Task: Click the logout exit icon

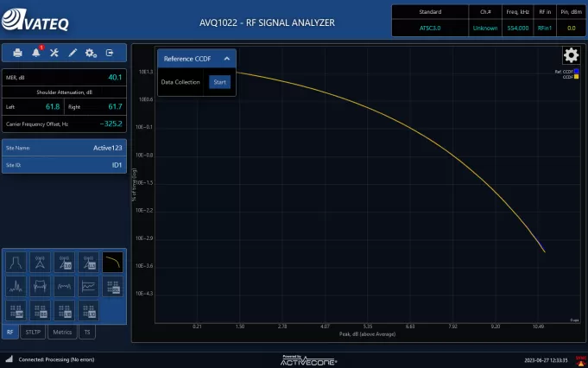Action: pyautogui.click(x=110, y=53)
